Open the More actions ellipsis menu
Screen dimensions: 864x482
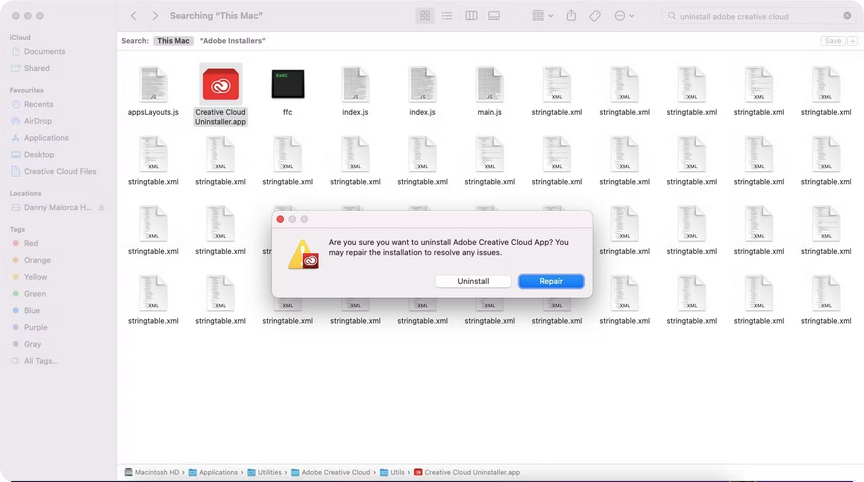(x=624, y=16)
